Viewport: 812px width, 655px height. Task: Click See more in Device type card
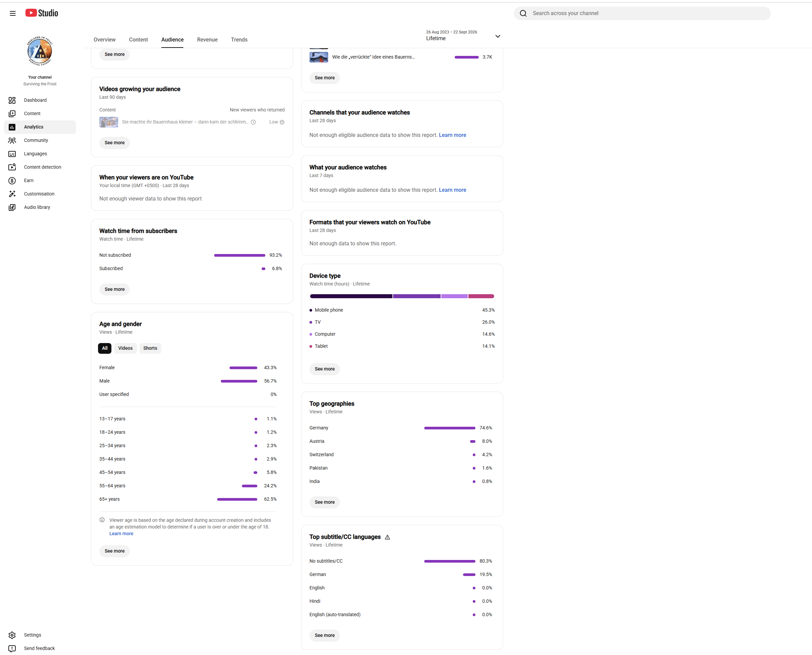tap(324, 369)
